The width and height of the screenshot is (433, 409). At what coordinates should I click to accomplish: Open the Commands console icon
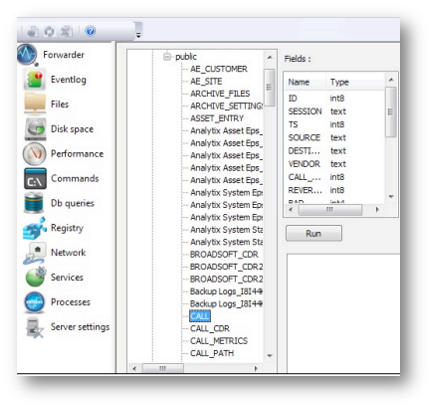[35, 179]
